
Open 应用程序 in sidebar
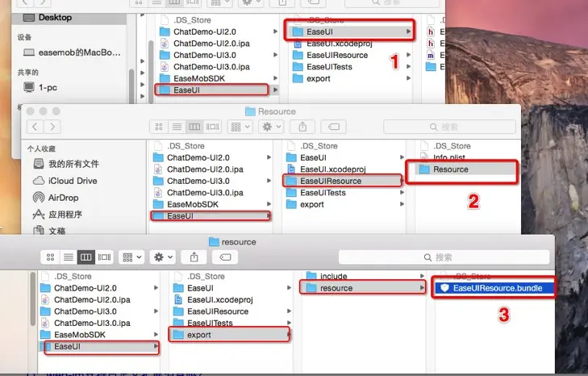(x=57, y=215)
